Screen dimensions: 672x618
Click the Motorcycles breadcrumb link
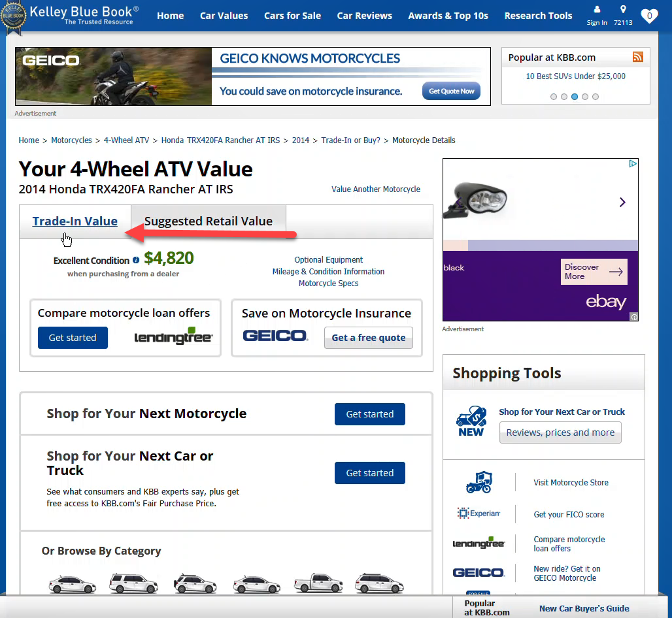pos(71,140)
